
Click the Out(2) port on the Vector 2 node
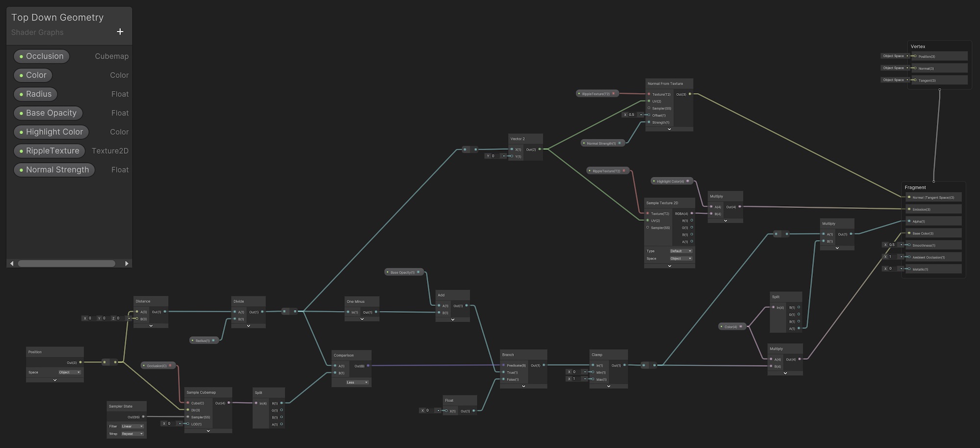(x=539, y=149)
